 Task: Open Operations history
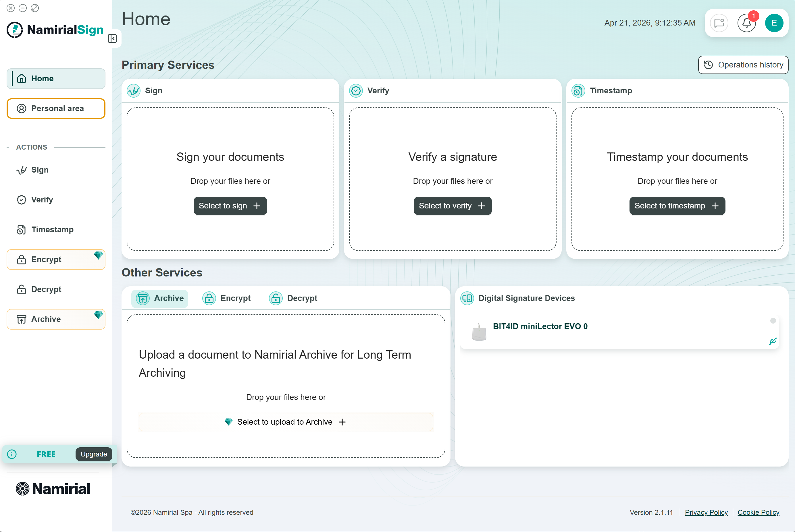(x=743, y=65)
